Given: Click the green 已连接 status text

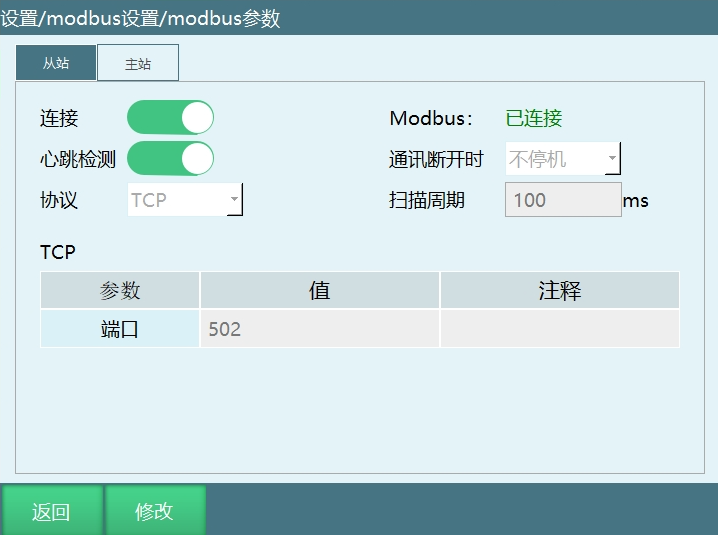Looking at the screenshot, I should (534, 118).
